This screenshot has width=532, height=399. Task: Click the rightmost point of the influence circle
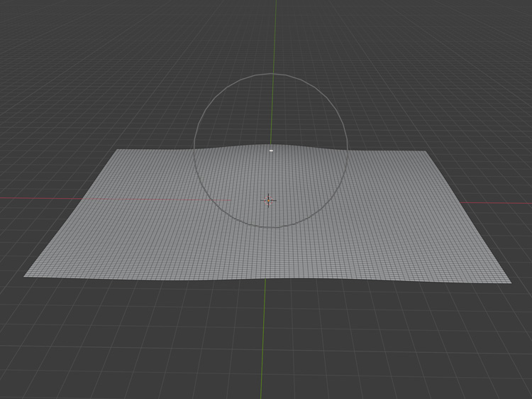coord(348,151)
